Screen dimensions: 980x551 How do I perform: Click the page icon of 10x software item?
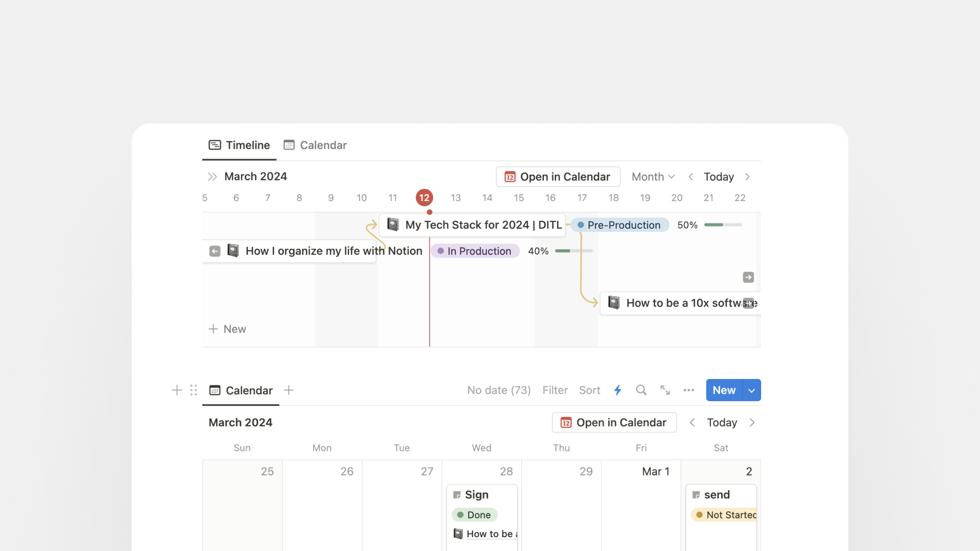[x=614, y=303]
